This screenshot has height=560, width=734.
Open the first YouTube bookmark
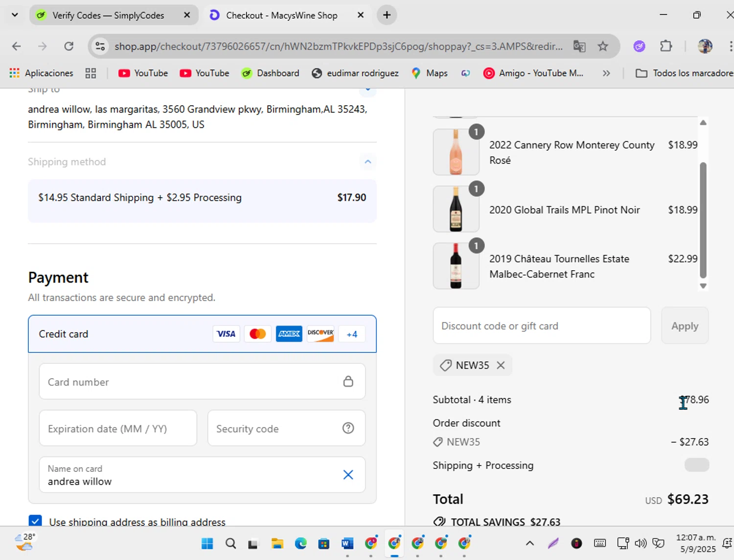point(143,73)
